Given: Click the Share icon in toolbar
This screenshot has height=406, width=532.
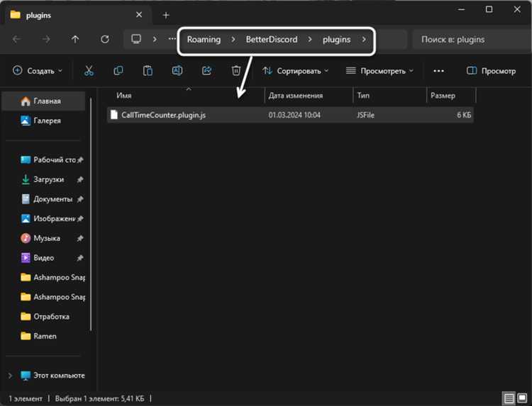Looking at the screenshot, I should click(206, 71).
